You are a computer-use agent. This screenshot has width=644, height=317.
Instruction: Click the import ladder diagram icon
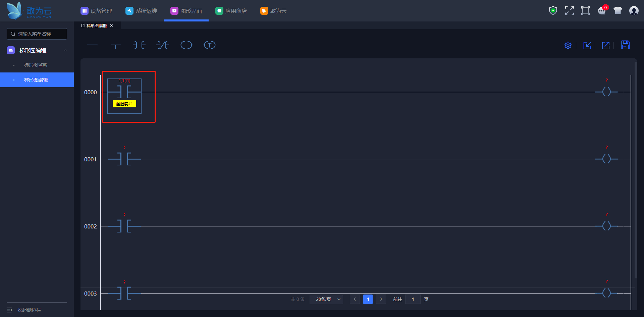pos(587,45)
